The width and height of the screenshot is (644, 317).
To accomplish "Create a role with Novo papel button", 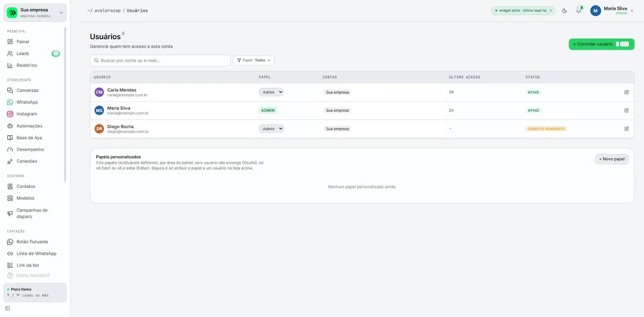I will 612,159.
